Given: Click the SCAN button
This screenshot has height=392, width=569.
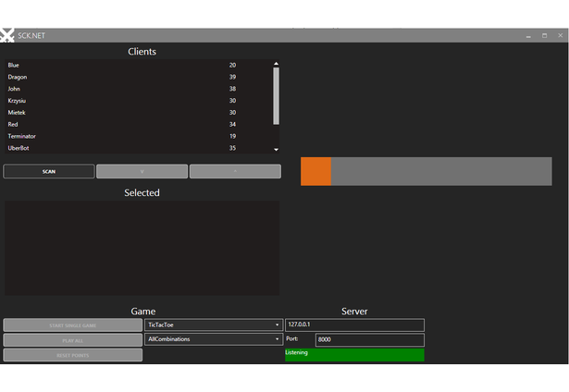Looking at the screenshot, I should pyautogui.click(x=49, y=172).
